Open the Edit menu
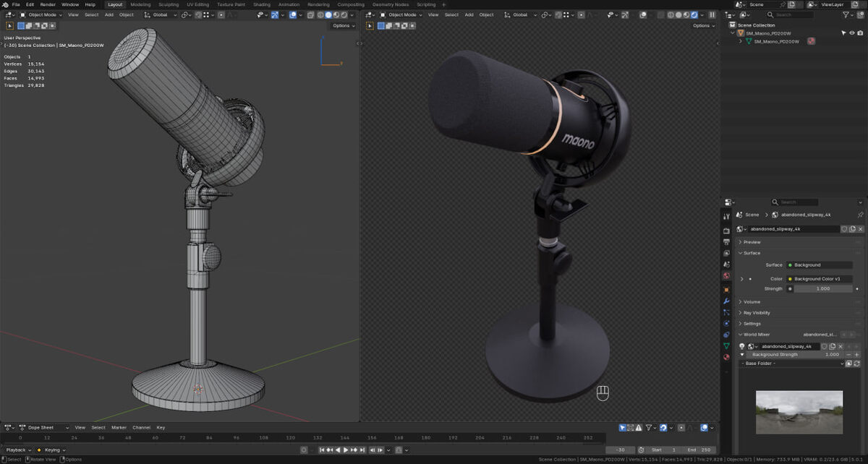 point(30,4)
